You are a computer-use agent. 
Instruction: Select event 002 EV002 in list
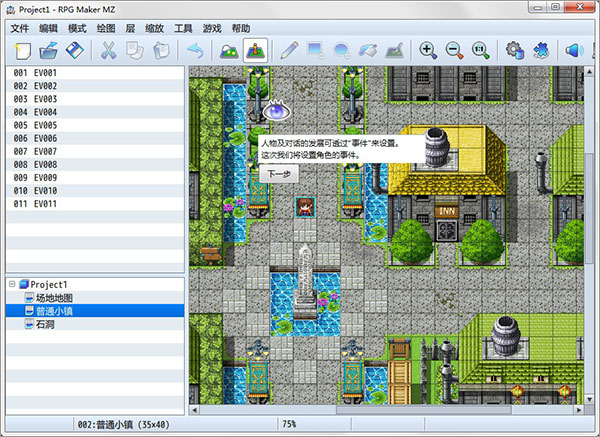pos(95,86)
